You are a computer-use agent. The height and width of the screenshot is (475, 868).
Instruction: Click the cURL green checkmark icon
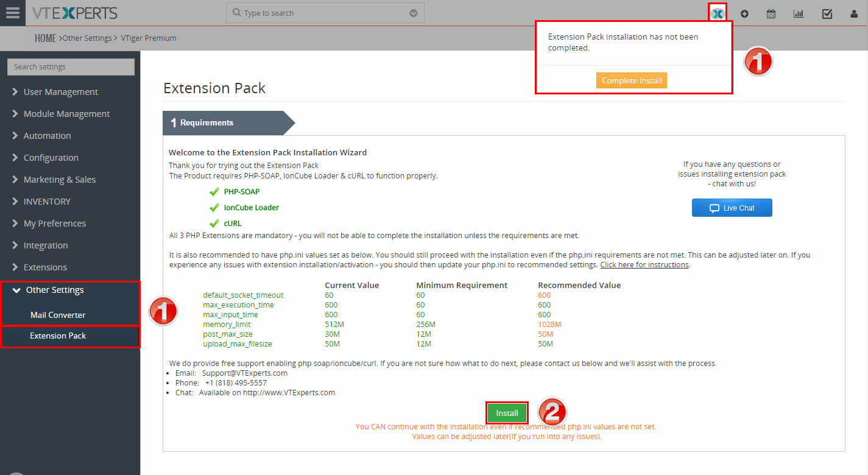[214, 223]
